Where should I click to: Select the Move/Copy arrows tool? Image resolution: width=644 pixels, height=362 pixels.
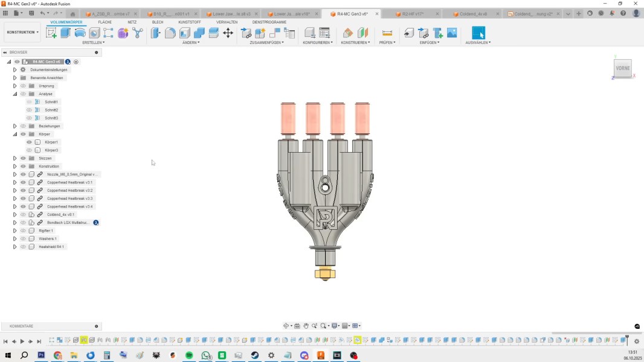pyautogui.click(x=228, y=33)
